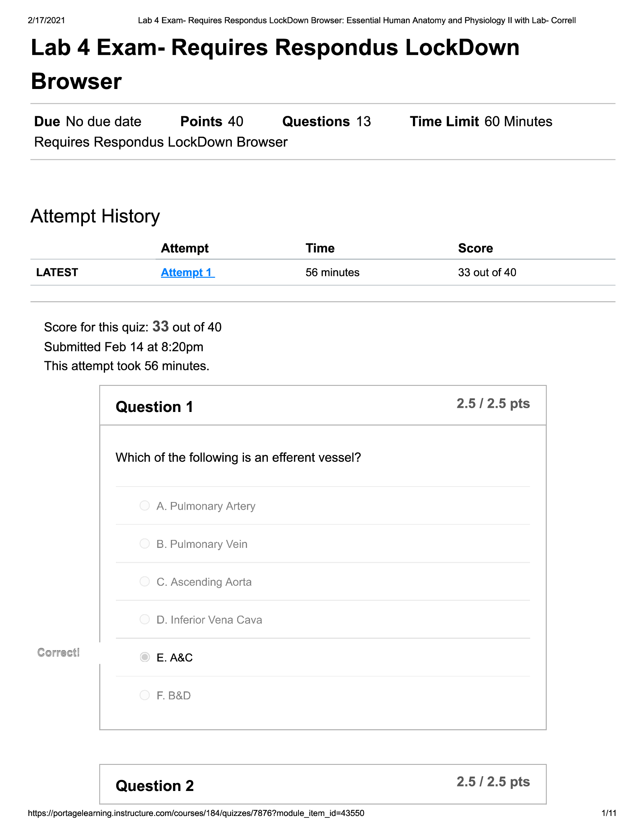Select the A. Pulmonary Artery option
The image size is (644, 833).
[145, 506]
